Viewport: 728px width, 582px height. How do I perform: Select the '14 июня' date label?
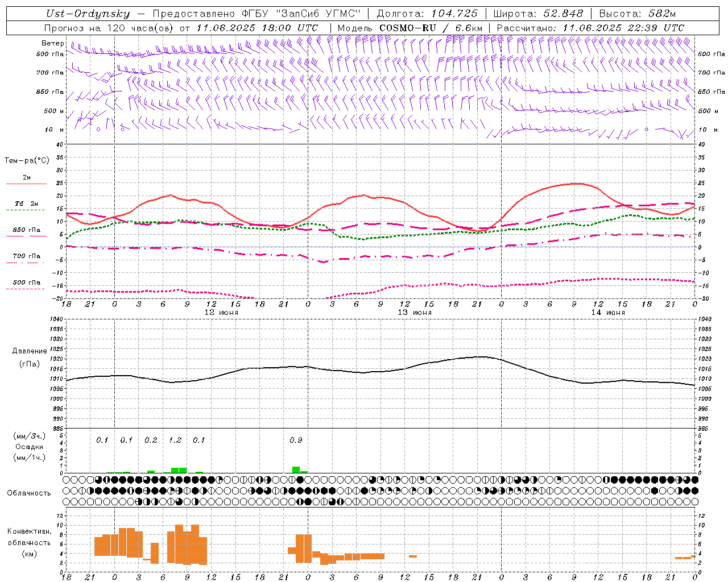click(x=608, y=313)
